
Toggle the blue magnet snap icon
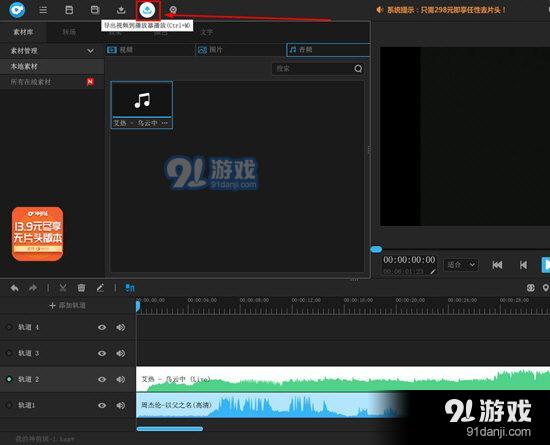pyautogui.click(x=130, y=288)
